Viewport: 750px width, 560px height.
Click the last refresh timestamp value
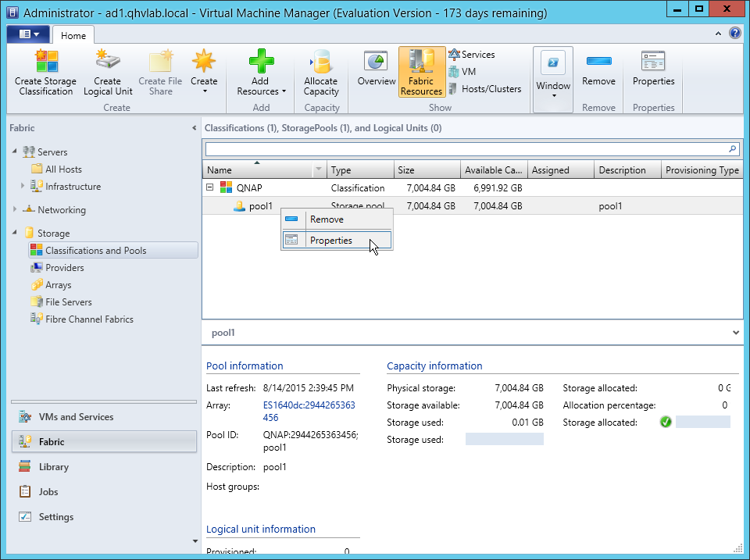[x=309, y=388]
